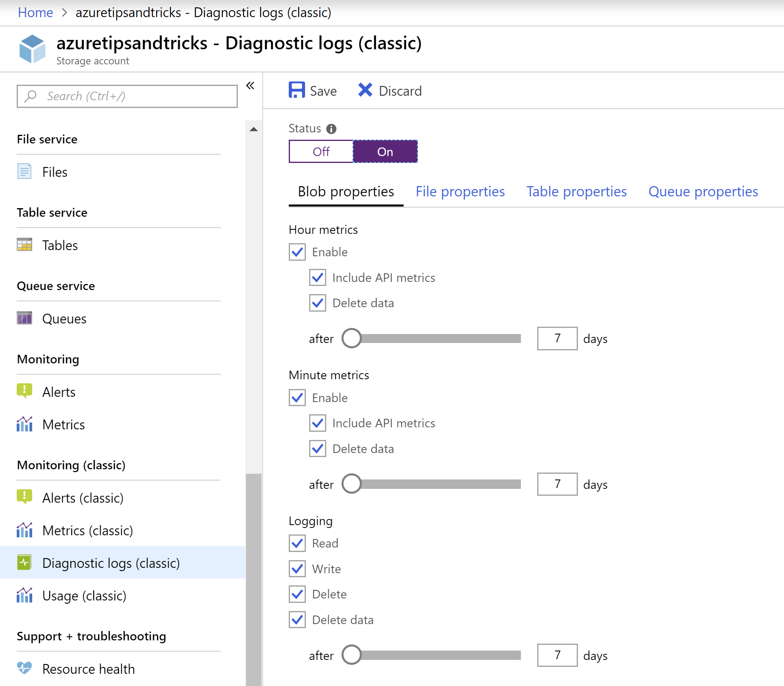Toggle Minute metrics Delete data checkbox
The width and height of the screenshot is (784, 686).
318,449
